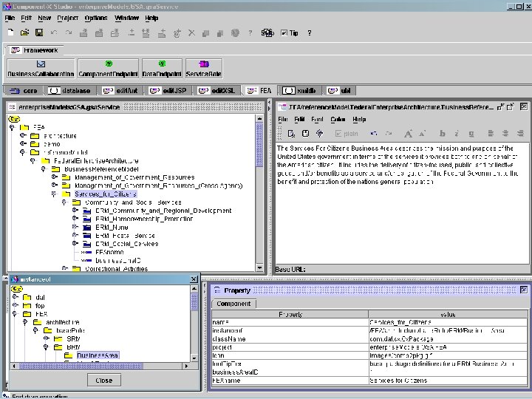Select the FEAname item in project tree
Screen dimensions: 532x399
[x=109, y=252]
